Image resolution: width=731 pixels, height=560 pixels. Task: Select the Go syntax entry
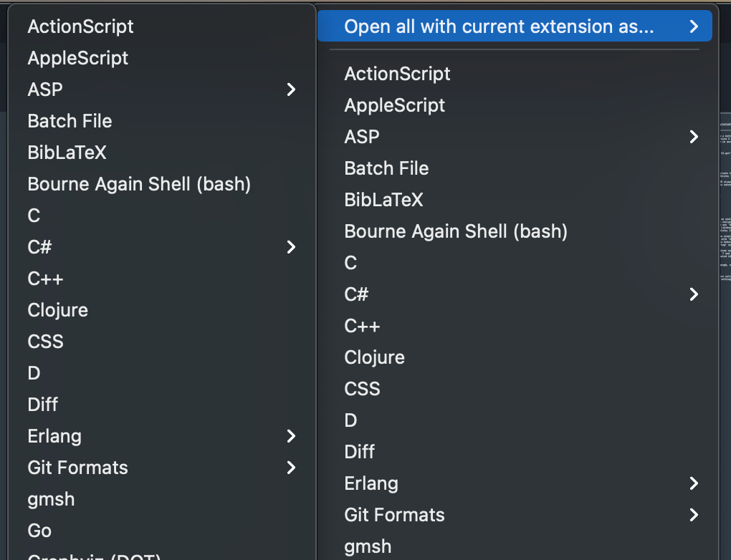tap(39, 531)
